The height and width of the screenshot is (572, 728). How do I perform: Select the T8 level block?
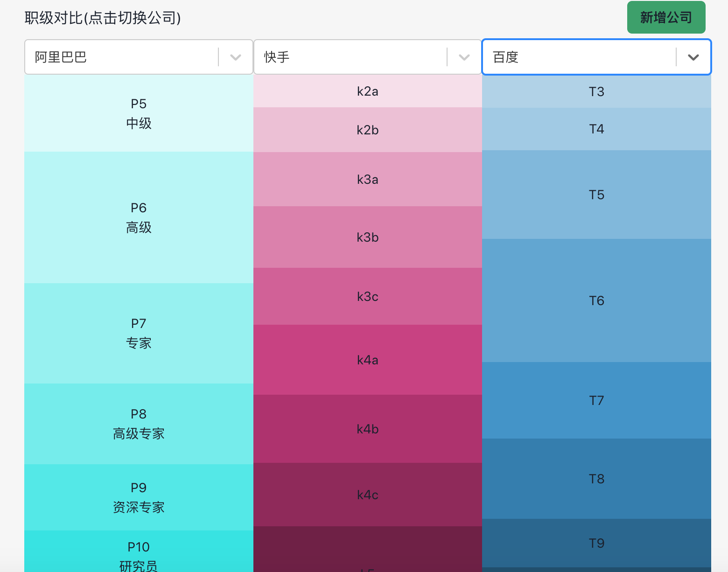click(596, 479)
